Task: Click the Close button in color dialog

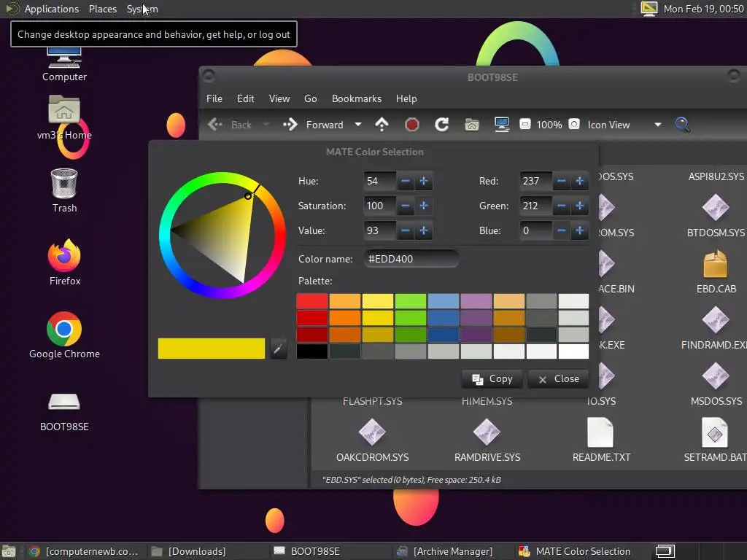Action: tap(558, 379)
